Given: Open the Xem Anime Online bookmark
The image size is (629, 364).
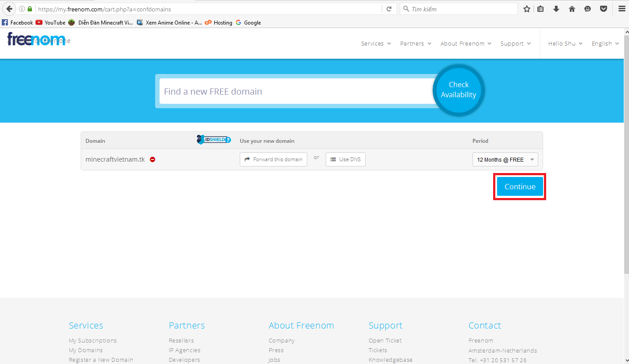Looking at the screenshot, I should coord(170,22).
